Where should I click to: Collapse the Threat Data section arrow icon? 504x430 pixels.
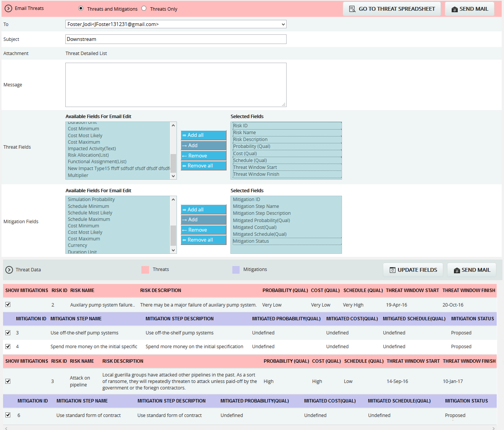tap(9, 270)
